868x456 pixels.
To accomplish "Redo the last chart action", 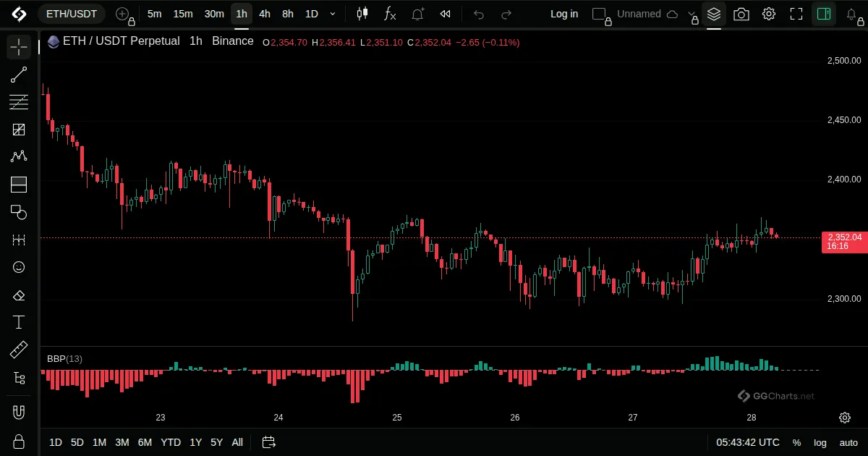I will (x=506, y=14).
